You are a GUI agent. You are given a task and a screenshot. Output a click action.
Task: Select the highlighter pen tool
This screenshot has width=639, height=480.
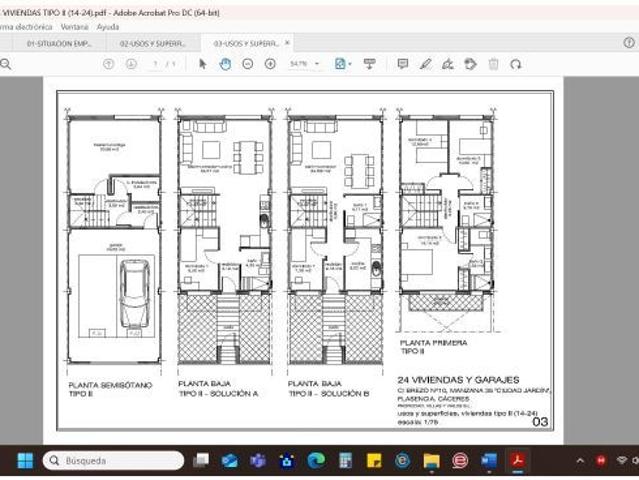pos(425,64)
